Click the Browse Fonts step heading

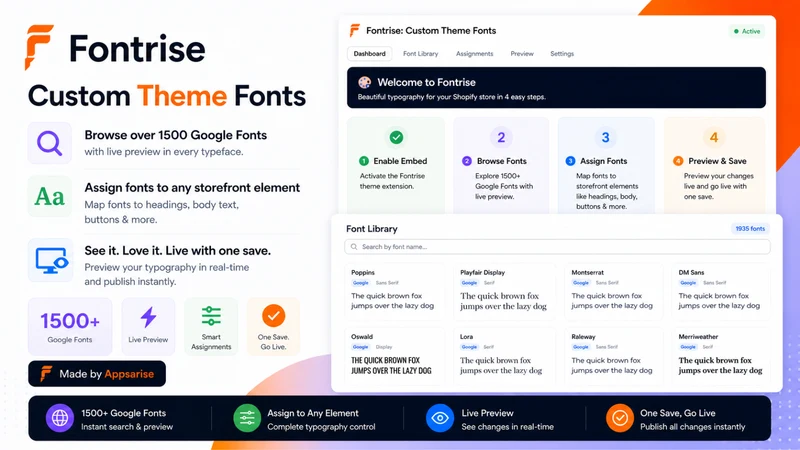[x=502, y=161]
